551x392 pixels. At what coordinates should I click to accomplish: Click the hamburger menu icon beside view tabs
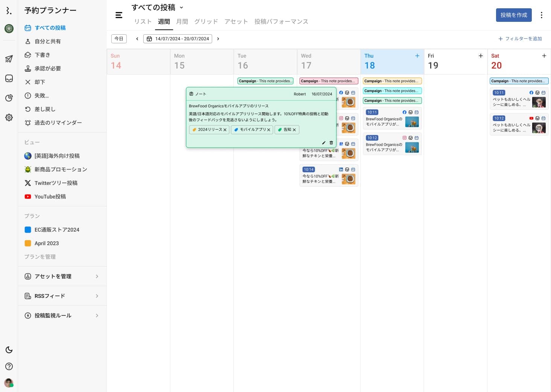119,15
